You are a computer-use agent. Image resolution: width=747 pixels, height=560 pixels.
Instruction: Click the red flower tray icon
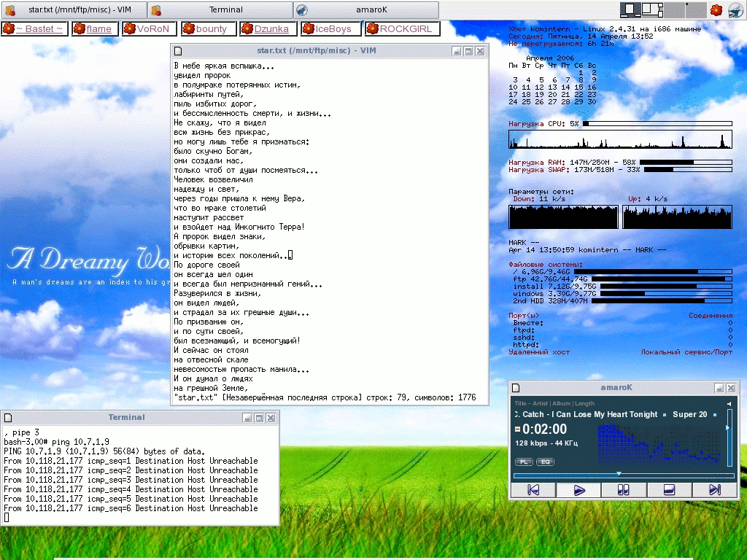point(716,10)
